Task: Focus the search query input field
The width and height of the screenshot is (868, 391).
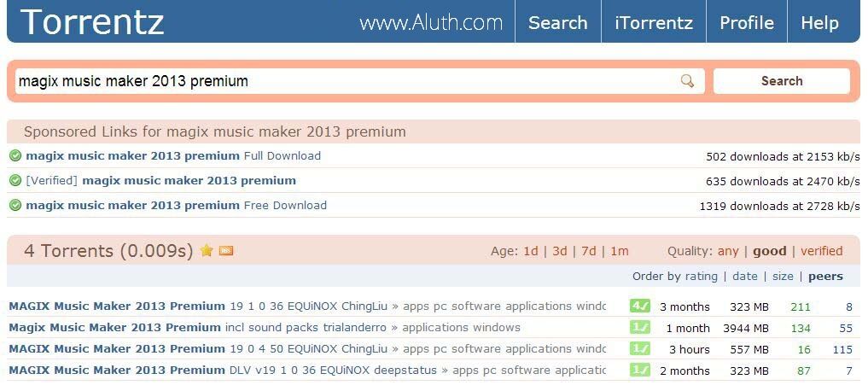Action: 360,81
